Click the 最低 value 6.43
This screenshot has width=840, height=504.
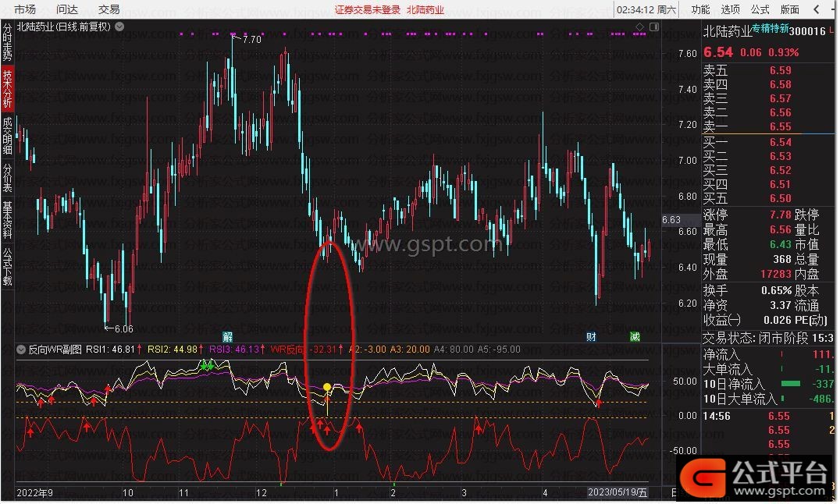click(781, 244)
